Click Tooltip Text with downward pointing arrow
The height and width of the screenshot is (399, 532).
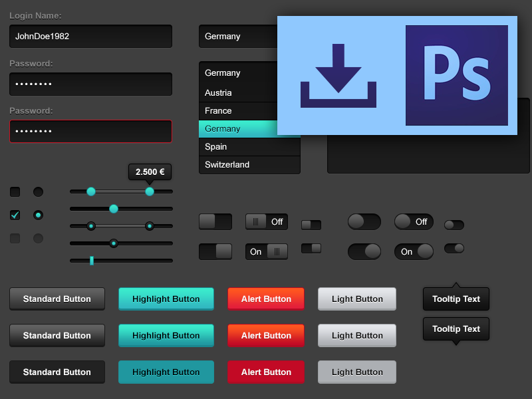pos(456,329)
